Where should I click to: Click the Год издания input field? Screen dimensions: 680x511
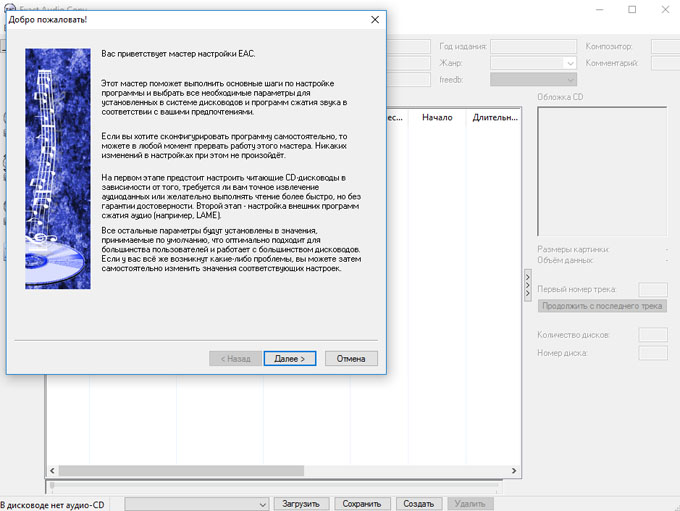(x=533, y=46)
